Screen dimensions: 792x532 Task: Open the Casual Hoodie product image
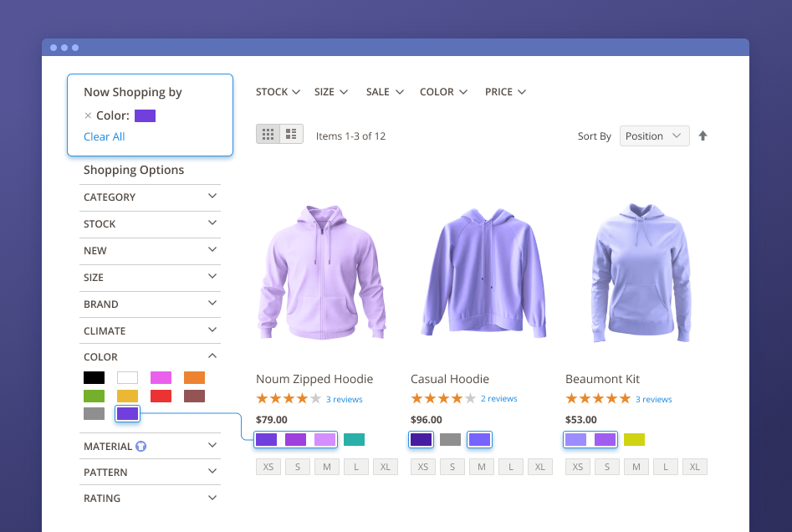pos(481,272)
